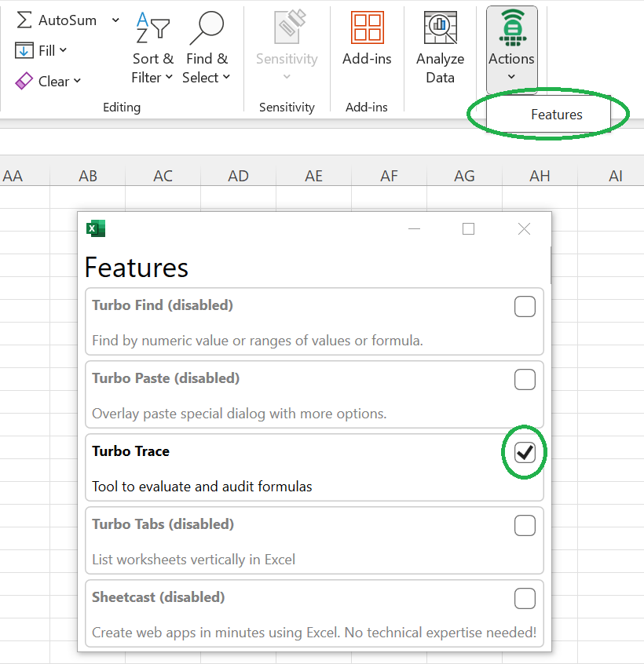Click the Analyze Data chart icon

coord(441,27)
